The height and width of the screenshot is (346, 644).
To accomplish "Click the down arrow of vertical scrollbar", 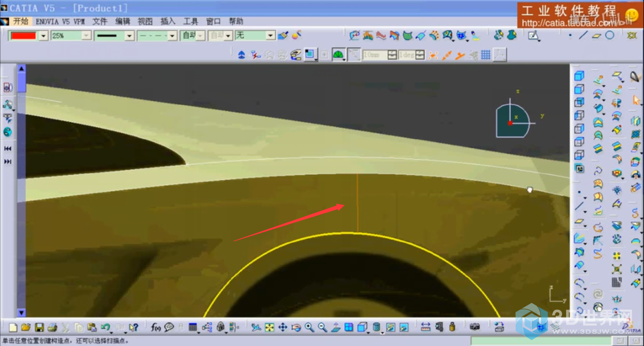I will (21, 313).
